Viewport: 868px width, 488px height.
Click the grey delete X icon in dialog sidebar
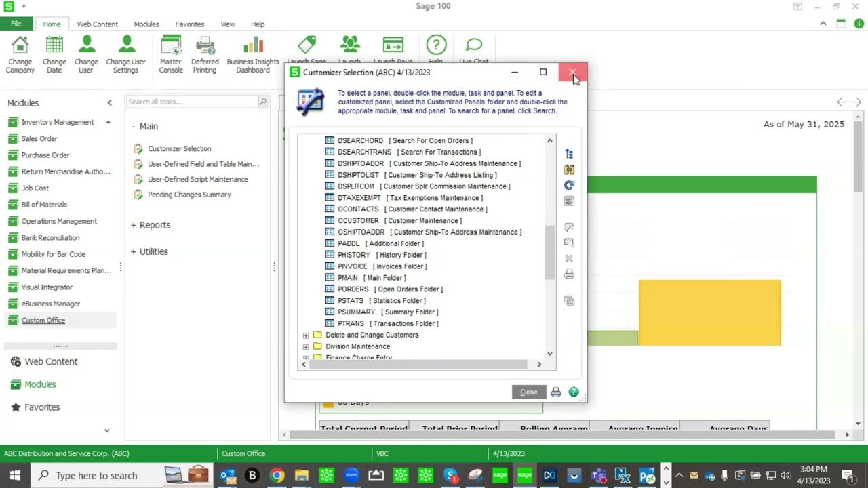pos(569,258)
